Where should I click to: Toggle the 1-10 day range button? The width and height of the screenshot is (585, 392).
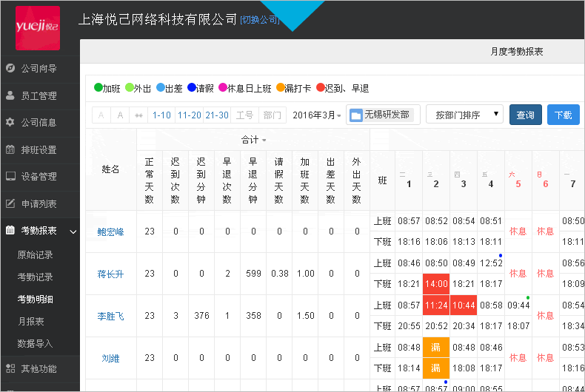point(161,115)
